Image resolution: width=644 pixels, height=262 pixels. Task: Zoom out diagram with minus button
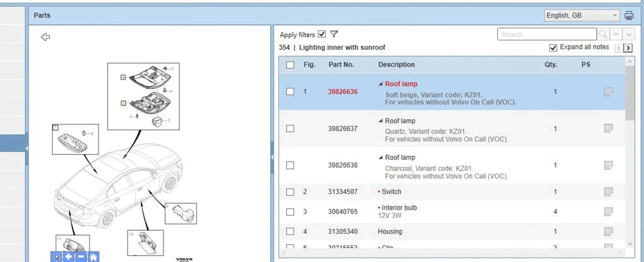tap(81, 257)
